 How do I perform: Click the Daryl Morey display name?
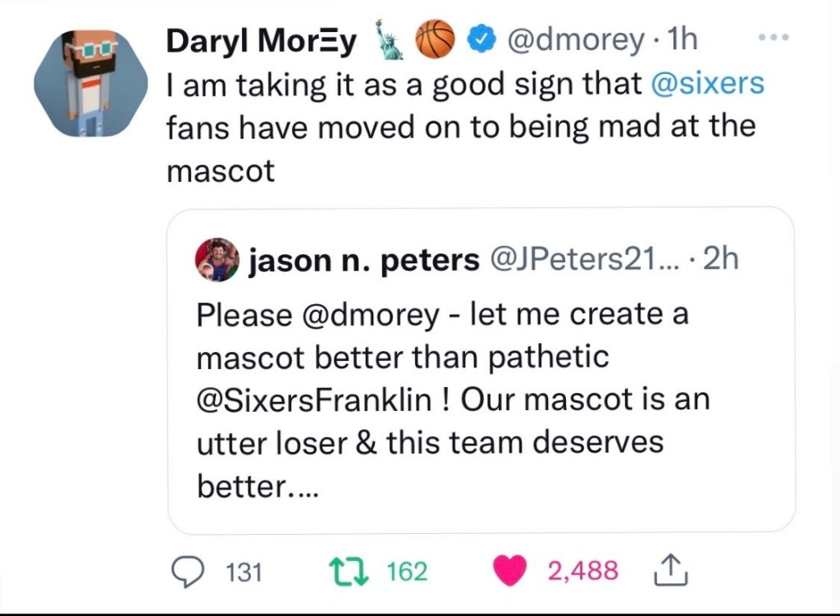coord(261,40)
